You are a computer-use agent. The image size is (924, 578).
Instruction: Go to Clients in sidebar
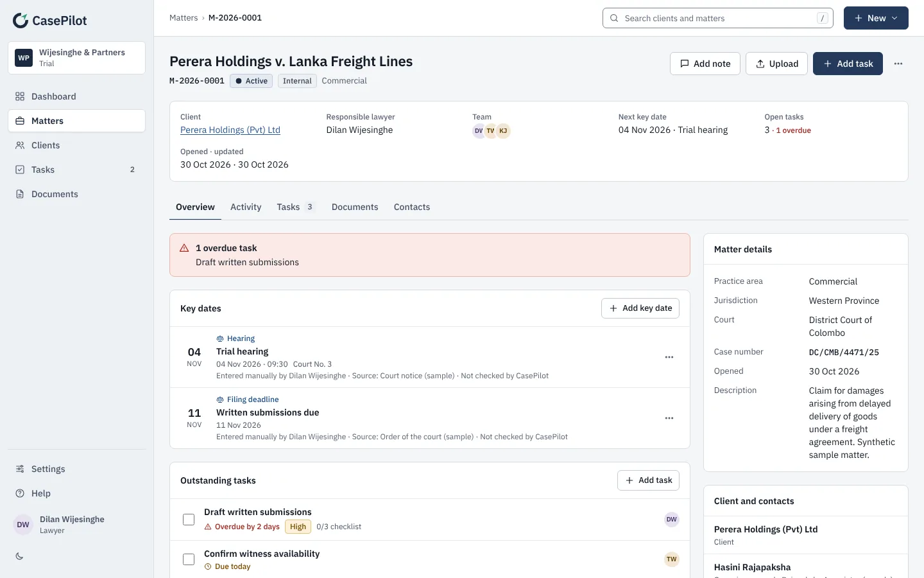[x=76, y=145]
